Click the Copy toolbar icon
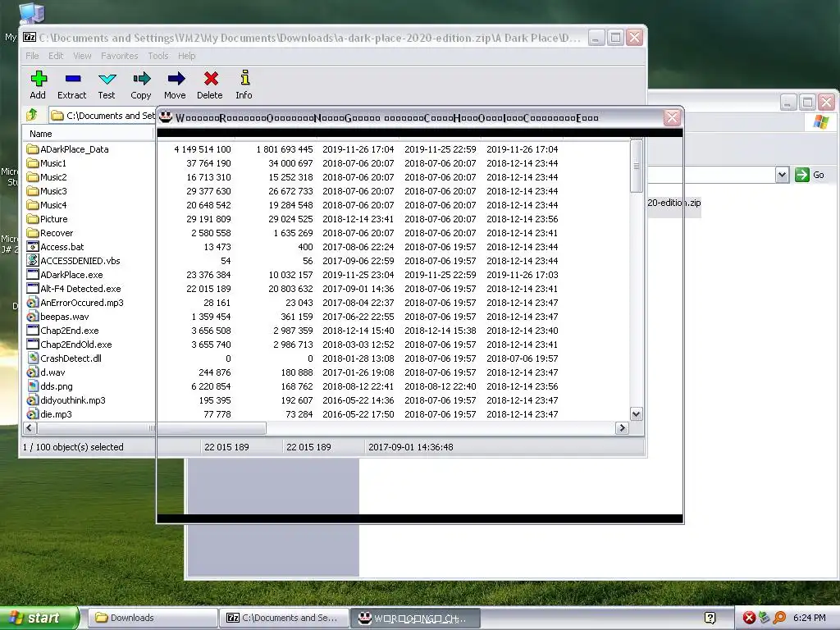The image size is (840, 630). point(141,80)
